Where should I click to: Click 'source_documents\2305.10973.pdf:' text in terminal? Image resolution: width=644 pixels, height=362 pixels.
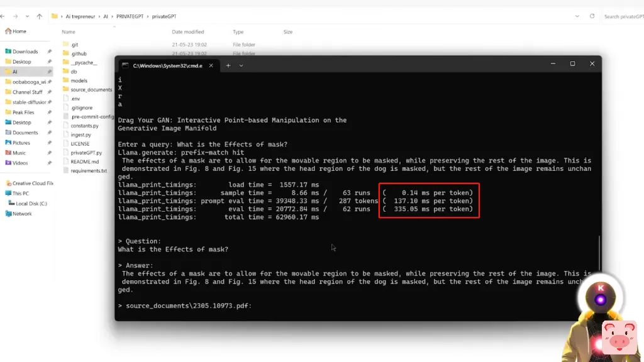click(189, 306)
